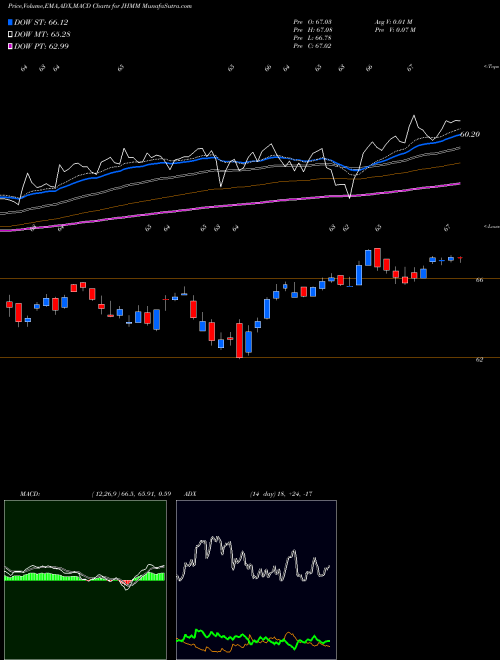Click the 60.20 price label on EMA chart

pyautogui.click(x=470, y=134)
